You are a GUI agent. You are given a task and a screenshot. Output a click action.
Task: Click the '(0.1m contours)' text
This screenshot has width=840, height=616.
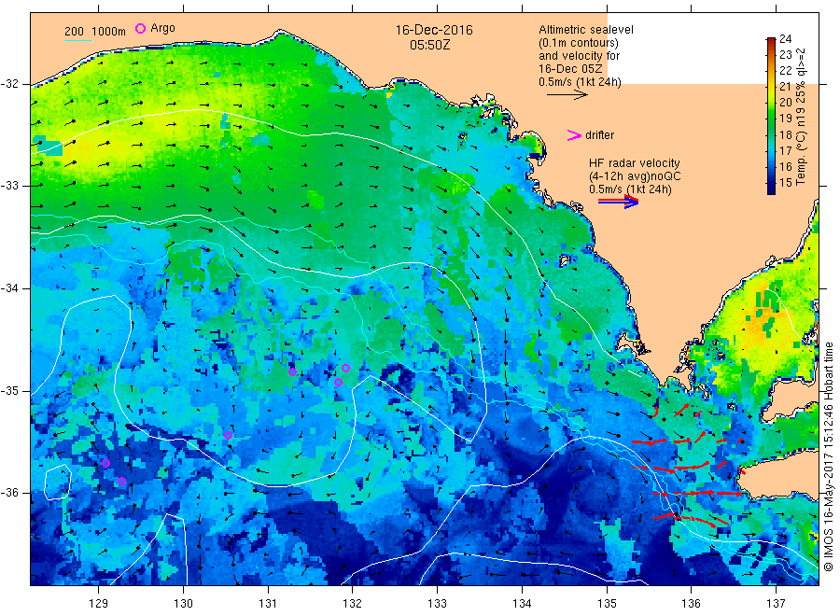[578, 43]
